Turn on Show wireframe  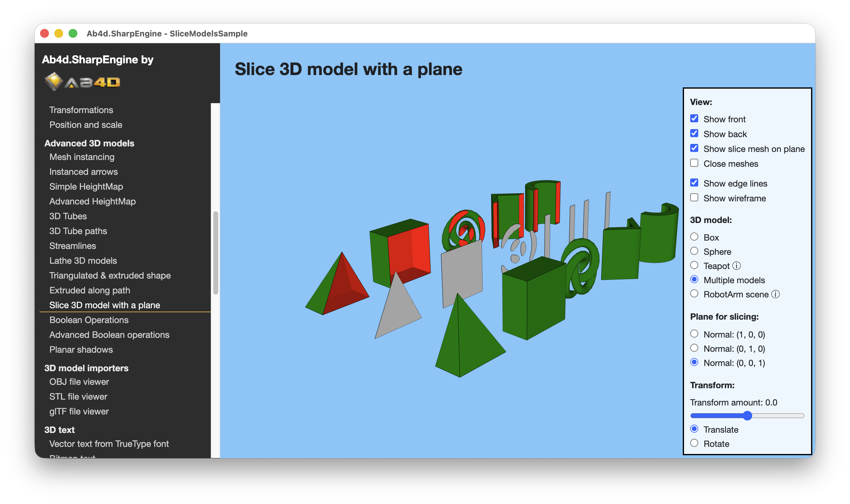694,198
